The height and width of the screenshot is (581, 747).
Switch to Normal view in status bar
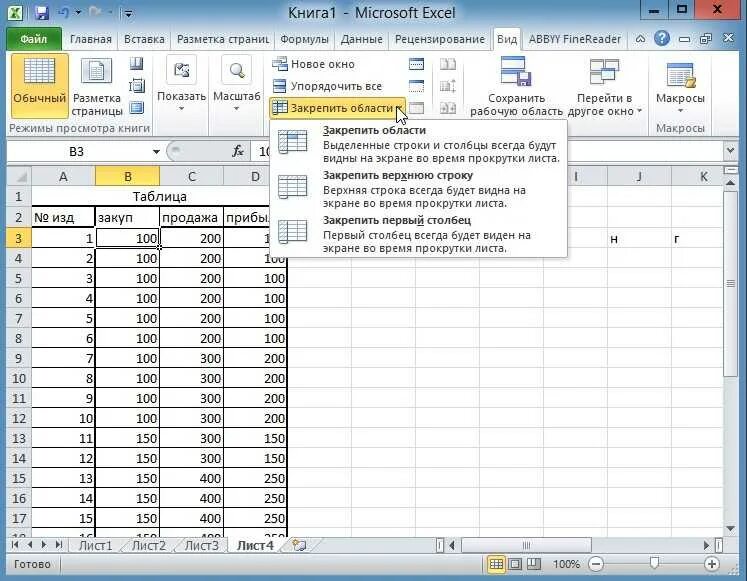[496, 564]
